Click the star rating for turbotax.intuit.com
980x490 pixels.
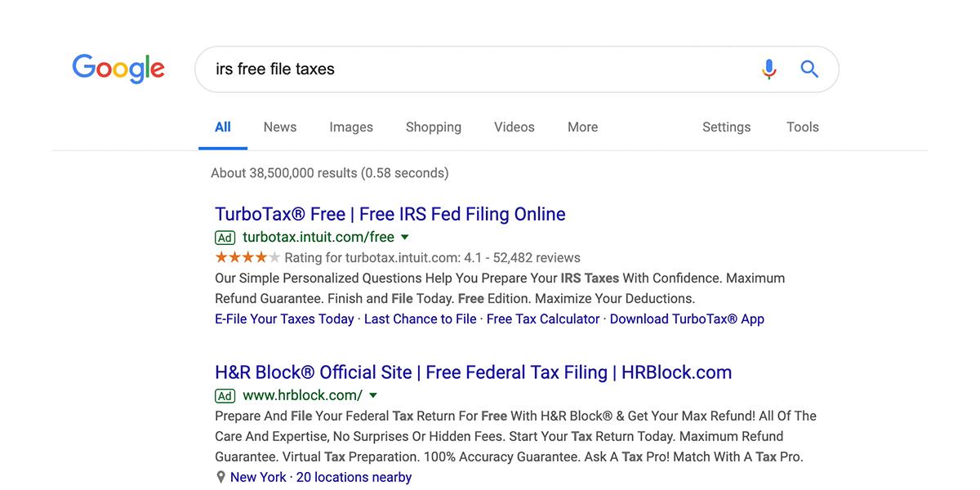[x=247, y=257]
